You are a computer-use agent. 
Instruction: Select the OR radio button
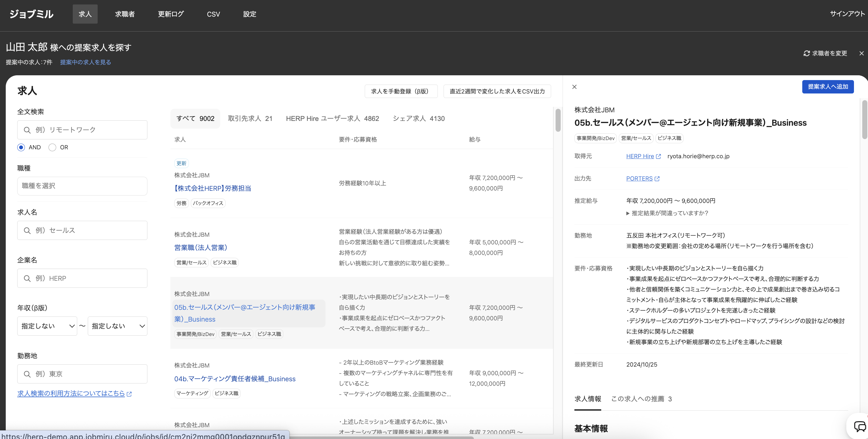pyautogui.click(x=52, y=147)
